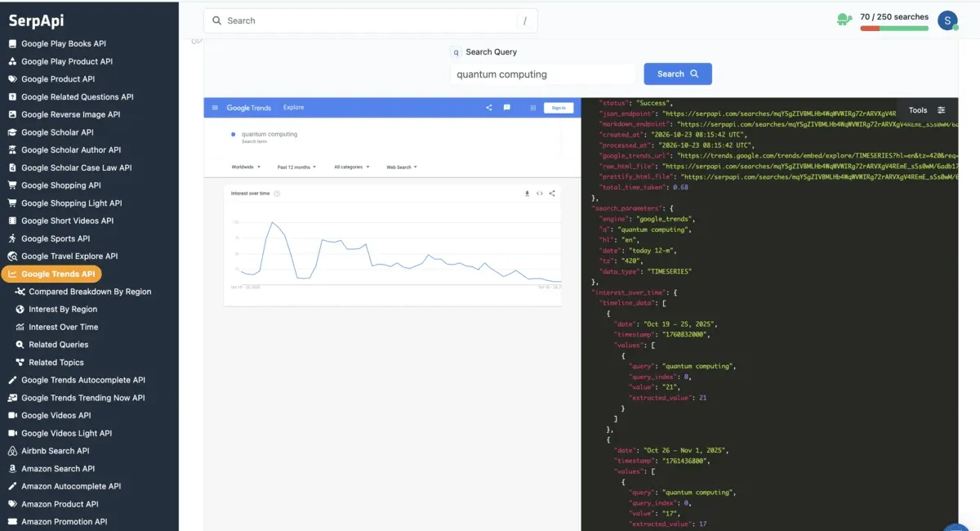Click Google Videos API camera icon
Image resolution: width=980 pixels, height=531 pixels.
[x=12, y=415]
